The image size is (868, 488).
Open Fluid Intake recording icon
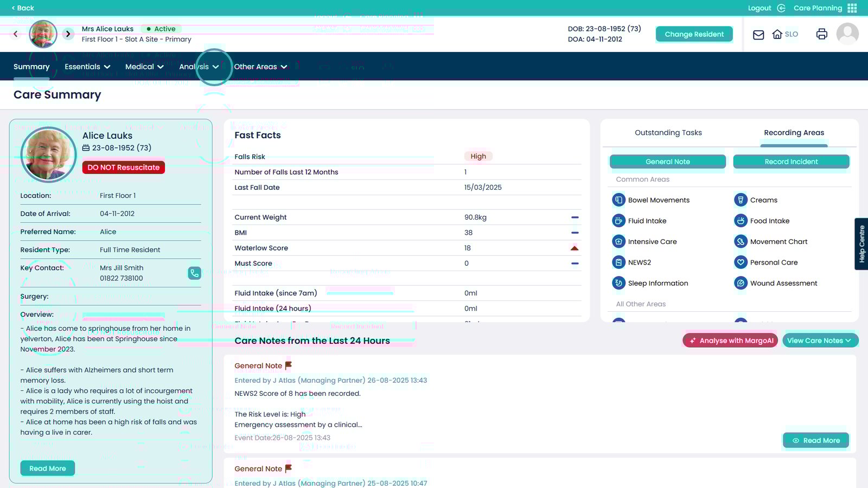click(x=618, y=221)
